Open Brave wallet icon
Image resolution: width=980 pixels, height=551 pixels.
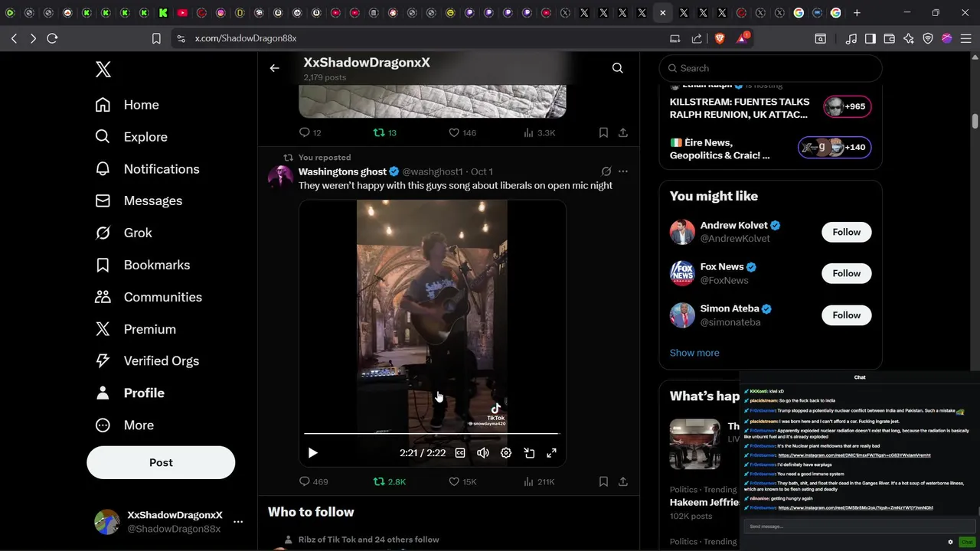pyautogui.click(x=890, y=38)
